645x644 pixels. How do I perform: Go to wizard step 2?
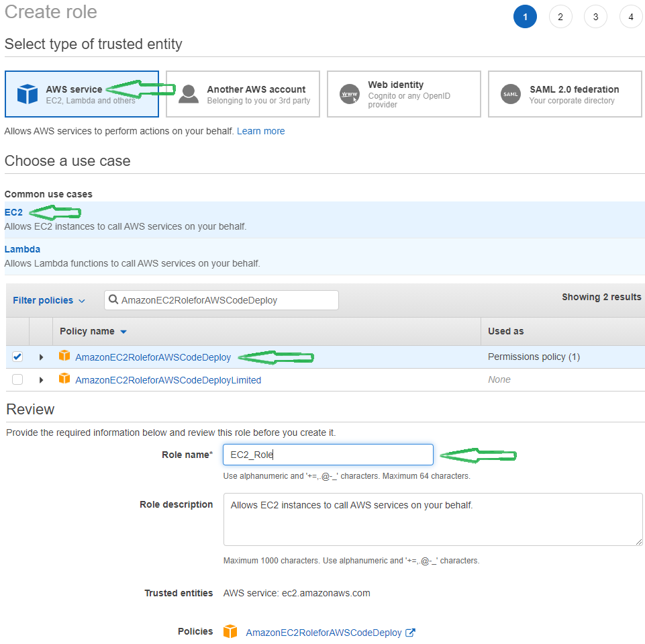click(560, 17)
